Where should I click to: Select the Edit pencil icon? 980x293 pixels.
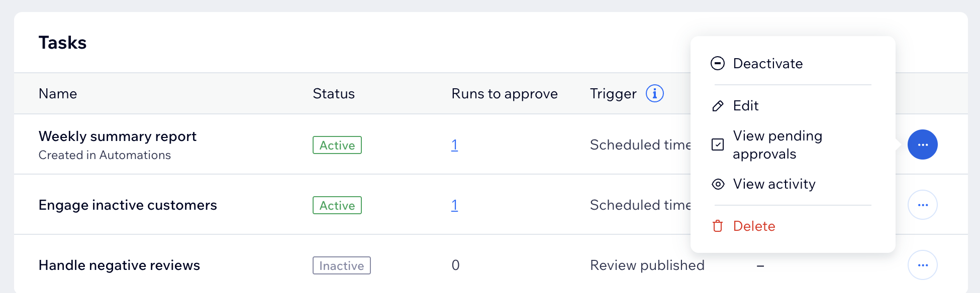tap(718, 106)
